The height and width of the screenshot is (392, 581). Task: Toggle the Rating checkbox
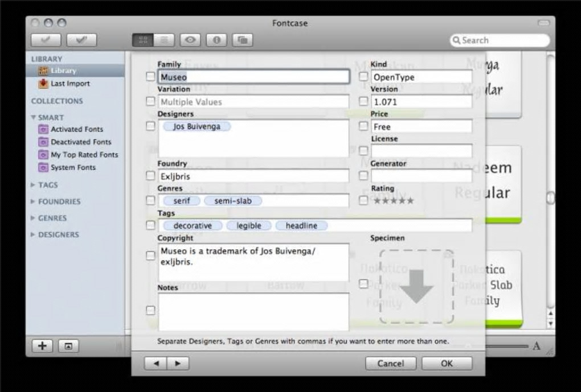point(363,200)
